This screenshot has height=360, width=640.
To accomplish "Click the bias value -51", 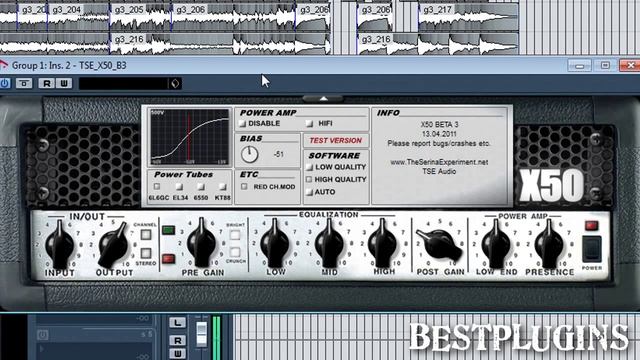I will [x=279, y=154].
